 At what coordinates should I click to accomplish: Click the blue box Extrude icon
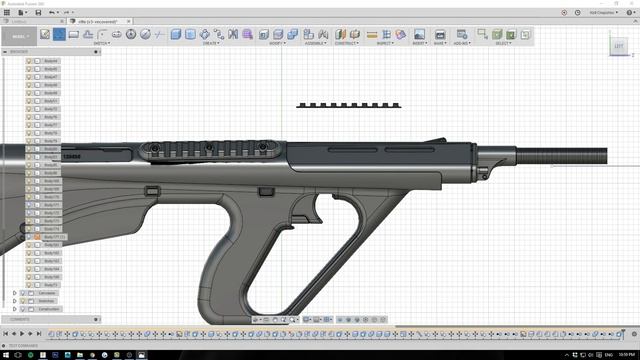pyautogui.click(x=176, y=34)
